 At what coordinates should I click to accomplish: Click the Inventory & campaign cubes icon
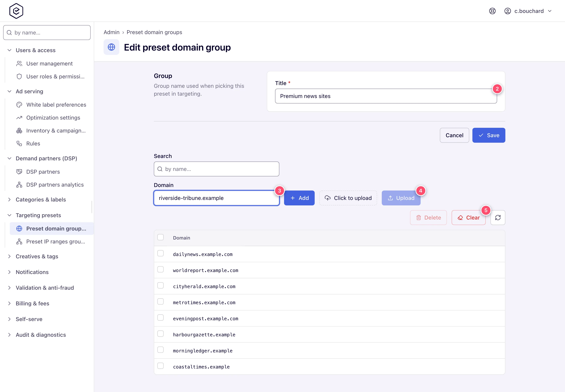click(19, 130)
